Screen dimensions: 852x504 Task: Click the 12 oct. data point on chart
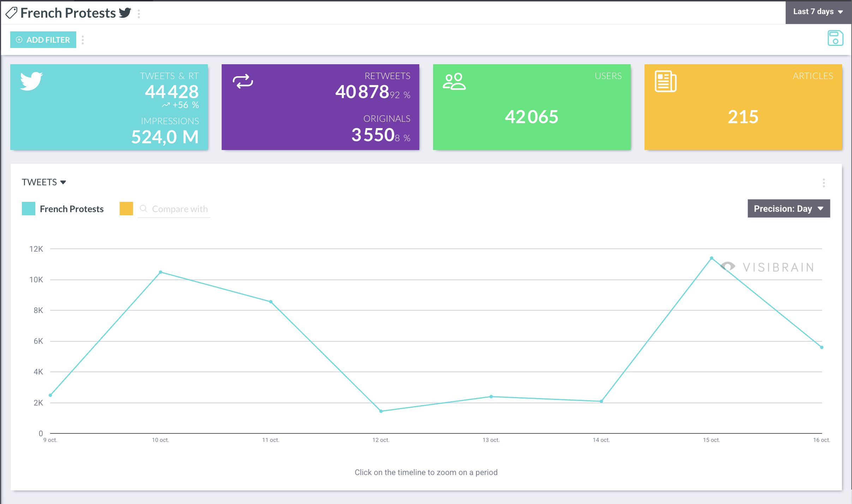pyautogui.click(x=381, y=411)
